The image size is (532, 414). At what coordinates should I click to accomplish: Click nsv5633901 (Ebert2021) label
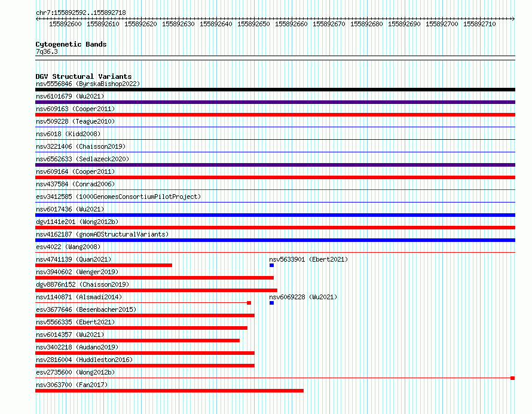coord(308,259)
